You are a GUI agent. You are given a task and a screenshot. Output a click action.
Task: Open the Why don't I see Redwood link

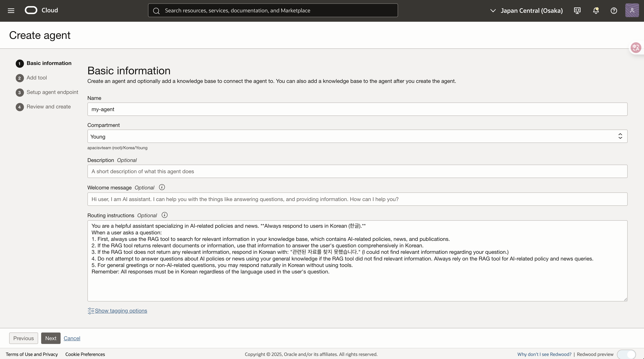click(544, 354)
